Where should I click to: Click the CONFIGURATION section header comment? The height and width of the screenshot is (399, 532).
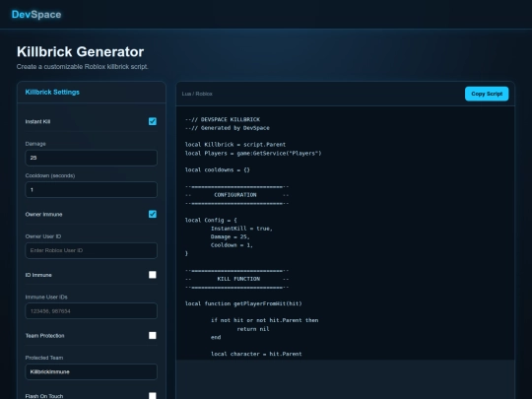tap(236, 195)
